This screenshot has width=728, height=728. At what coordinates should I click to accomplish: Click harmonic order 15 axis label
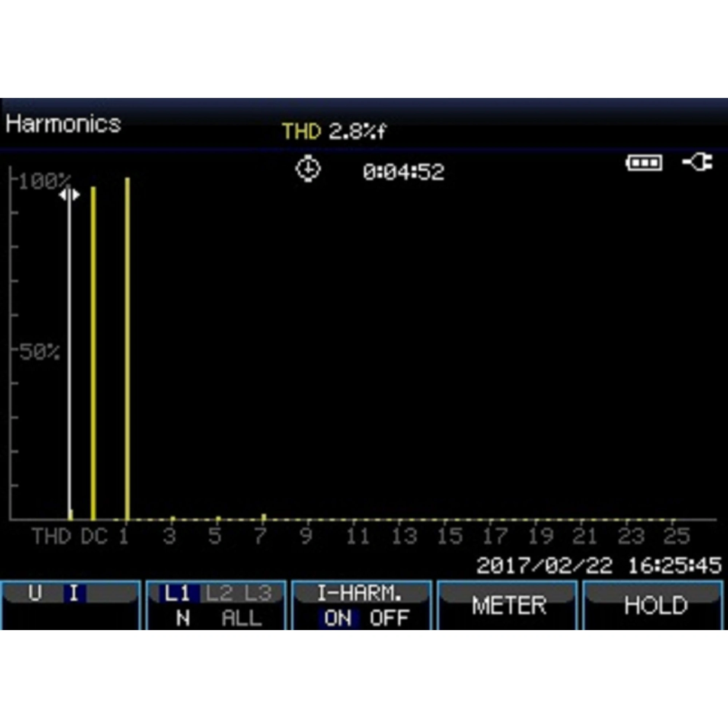pyautogui.click(x=450, y=536)
